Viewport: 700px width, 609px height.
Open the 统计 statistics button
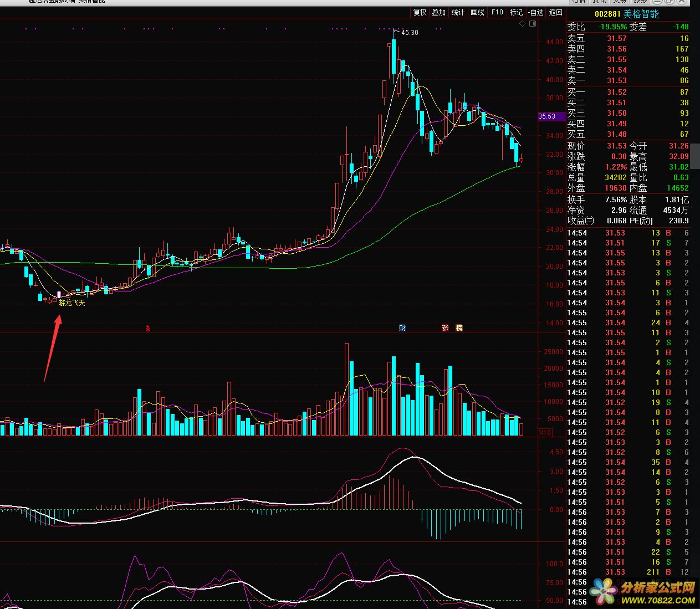tap(458, 12)
